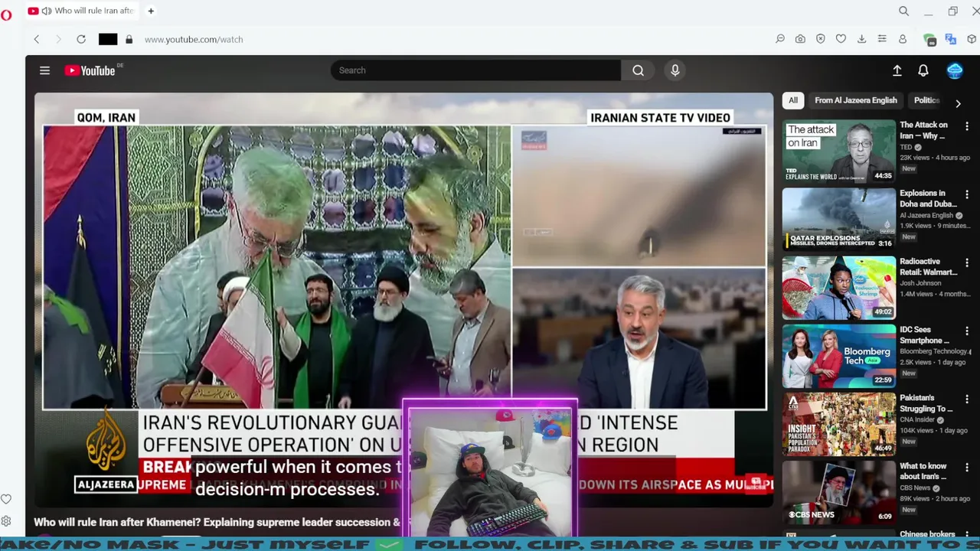Image resolution: width=980 pixels, height=551 pixels.
Task: Open the extensions cube icon
Action: click(x=972, y=39)
